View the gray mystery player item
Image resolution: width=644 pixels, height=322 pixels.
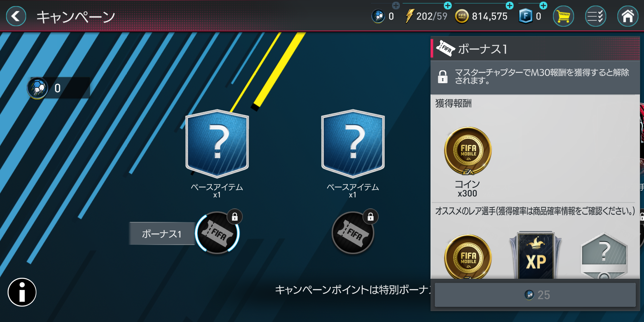pyautogui.click(x=604, y=256)
